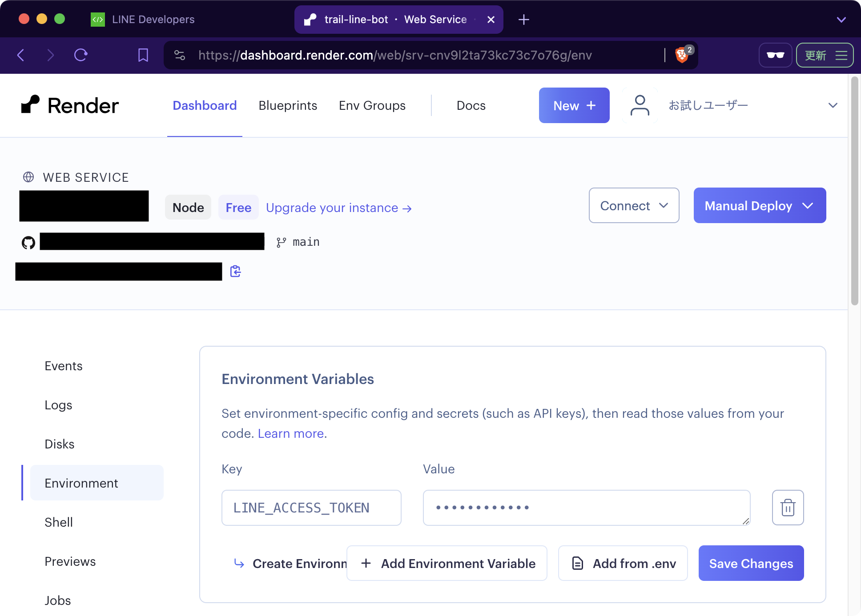The width and height of the screenshot is (861, 616).
Task: Click the globe icon beside WEB SERVICE
Action: (x=28, y=177)
